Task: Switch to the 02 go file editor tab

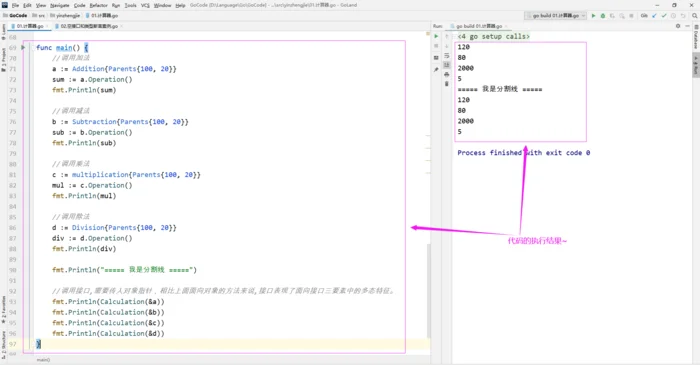Action: (x=88, y=26)
